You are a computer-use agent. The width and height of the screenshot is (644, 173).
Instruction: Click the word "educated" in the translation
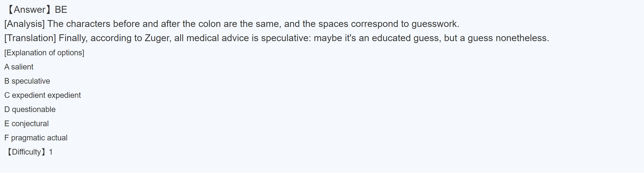[391, 38]
